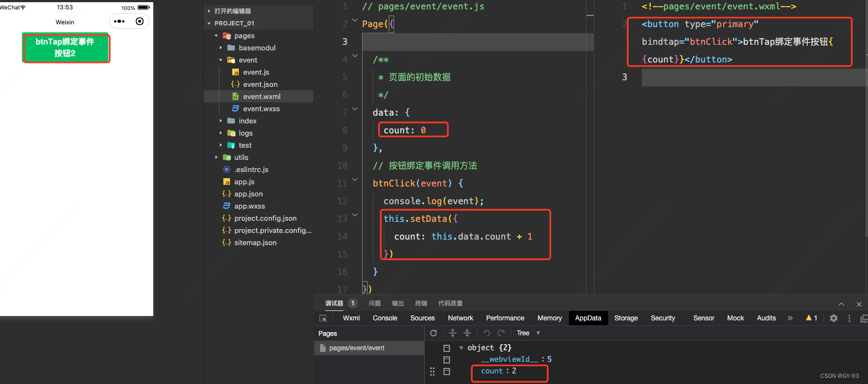Open sitemap.json file

(255, 243)
